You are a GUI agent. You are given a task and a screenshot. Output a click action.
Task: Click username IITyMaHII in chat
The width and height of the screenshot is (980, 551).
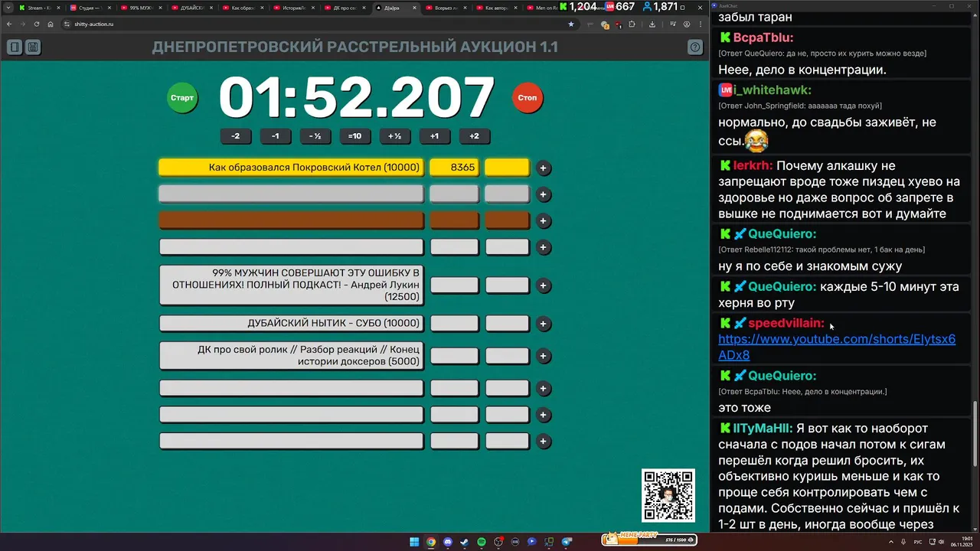[x=763, y=428]
